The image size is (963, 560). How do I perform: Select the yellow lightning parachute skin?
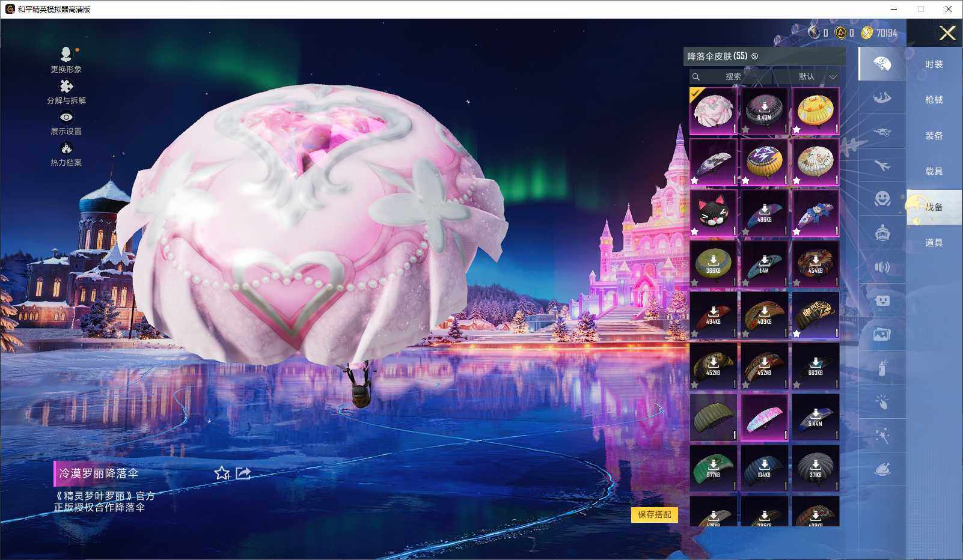click(x=765, y=162)
